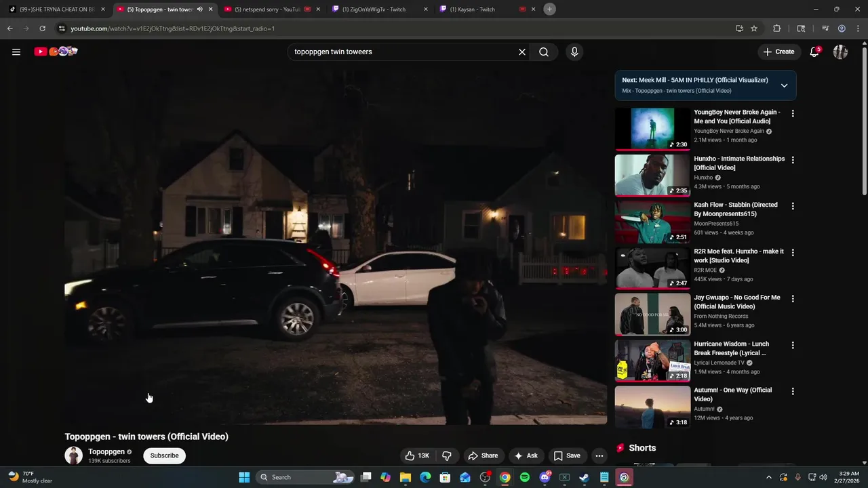868x488 pixels.
Task: Open options for Kash Flow Stabbin
Action: click(x=793, y=206)
